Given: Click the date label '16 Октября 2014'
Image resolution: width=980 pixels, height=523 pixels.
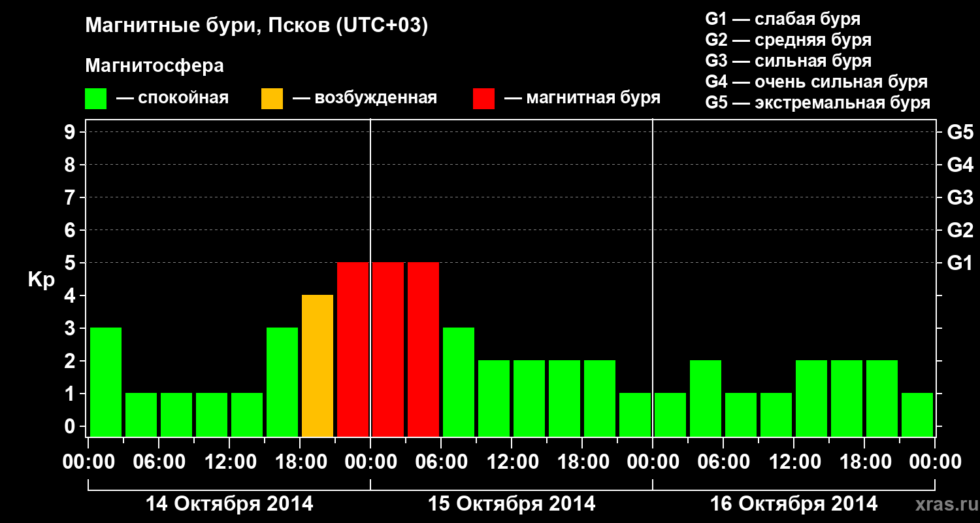Looking at the screenshot, I should [794, 504].
